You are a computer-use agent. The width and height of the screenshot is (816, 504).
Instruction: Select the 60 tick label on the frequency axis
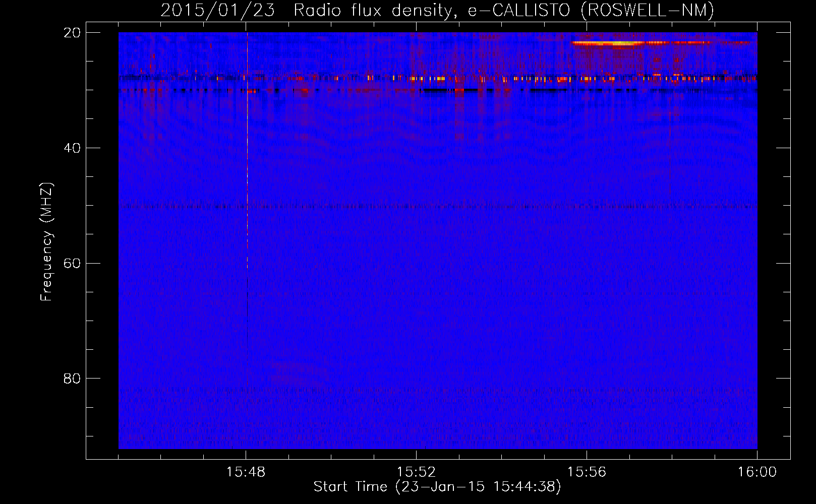pyautogui.click(x=72, y=264)
